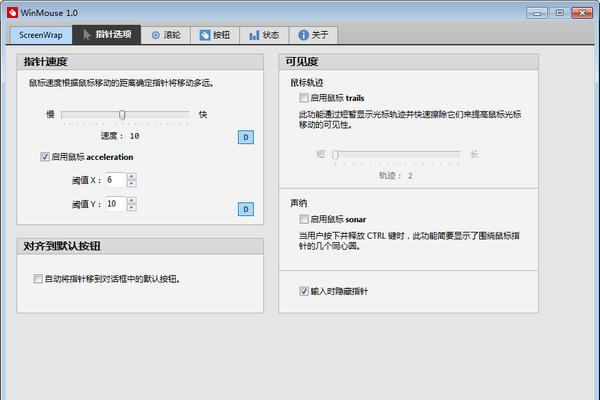Click the 可见度 section header
Viewport: 600px width, 400px height.
pos(409,62)
